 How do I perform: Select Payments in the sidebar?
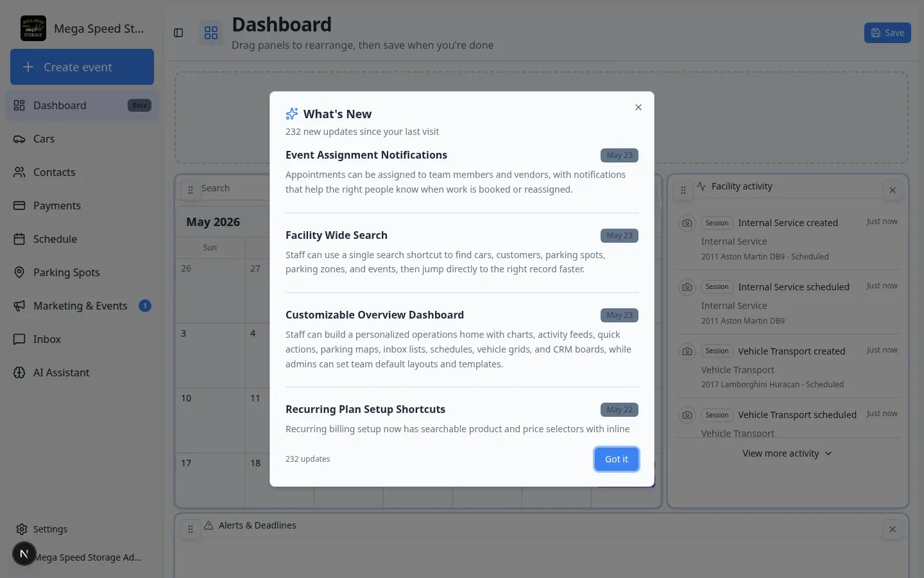[x=82, y=206]
